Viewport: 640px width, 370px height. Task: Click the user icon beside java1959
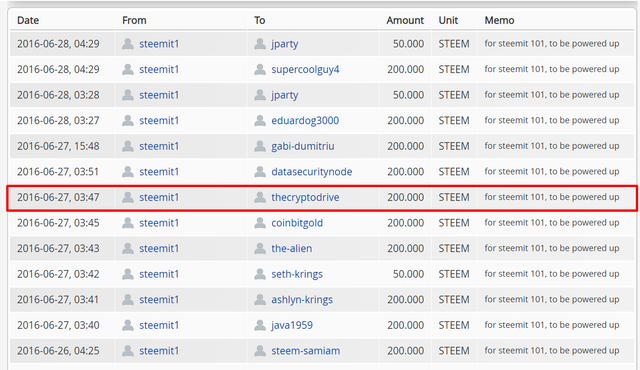tap(260, 325)
